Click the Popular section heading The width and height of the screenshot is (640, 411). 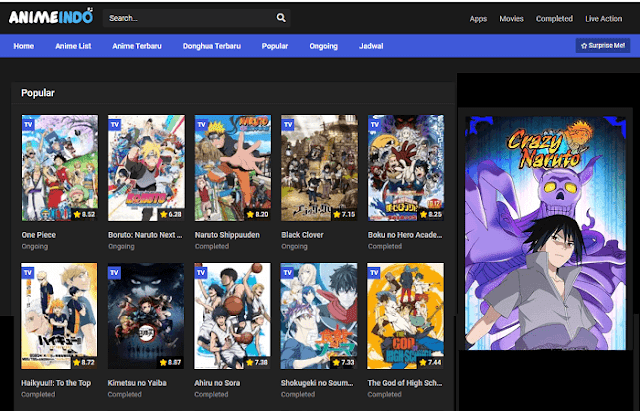[38, 93]
